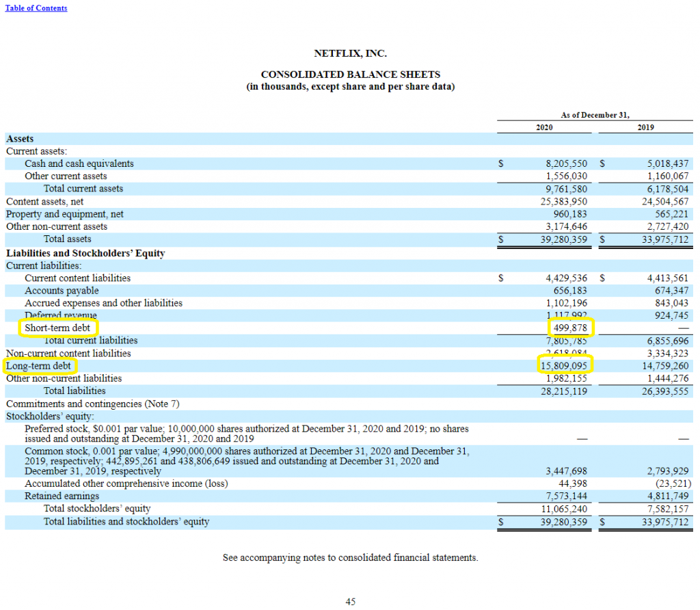Select "Accrued expenses and other liabilities" label
The height and width of the screenshot is (610, 700).
[104, 304]
